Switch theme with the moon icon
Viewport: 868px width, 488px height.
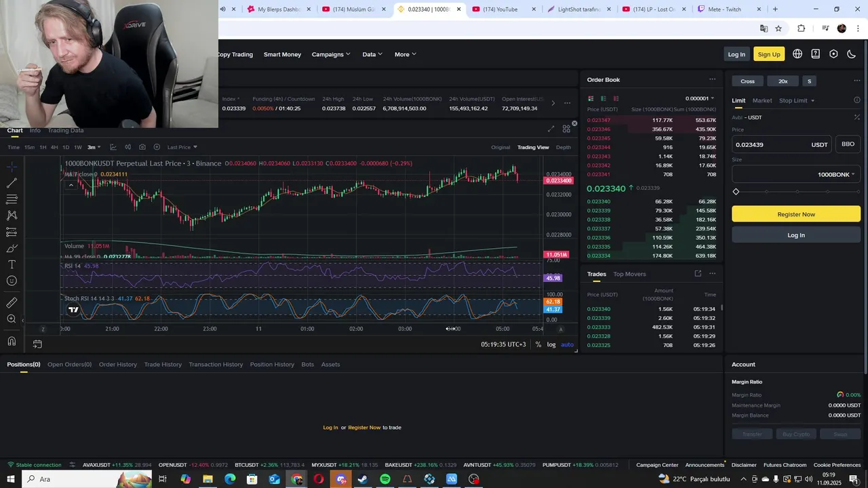(x=852, y=54)
